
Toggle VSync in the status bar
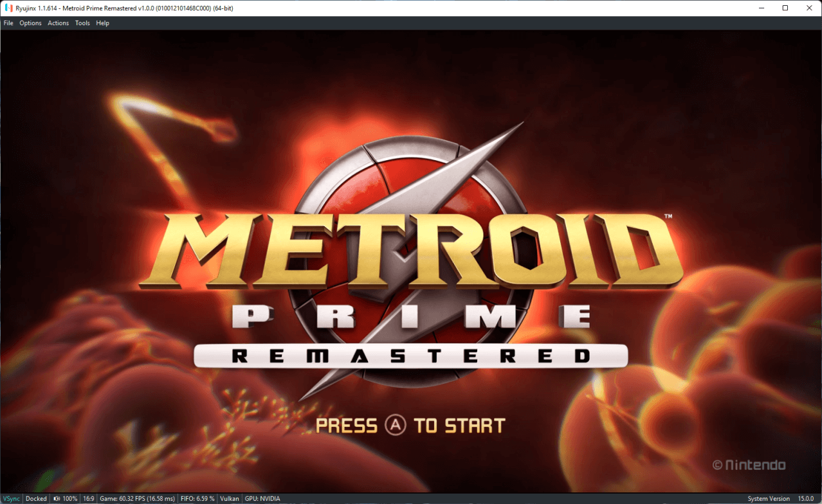12,499
